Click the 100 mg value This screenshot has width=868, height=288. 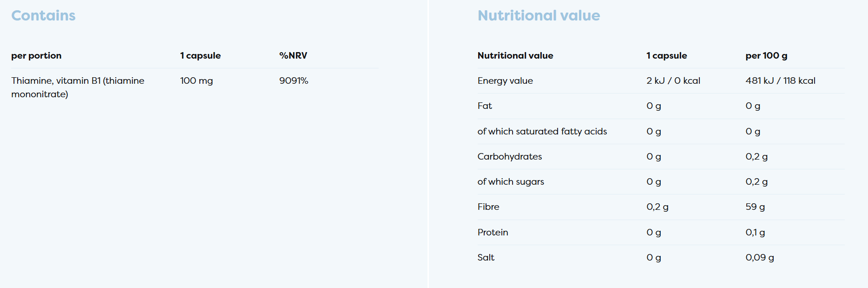(196, 80)
